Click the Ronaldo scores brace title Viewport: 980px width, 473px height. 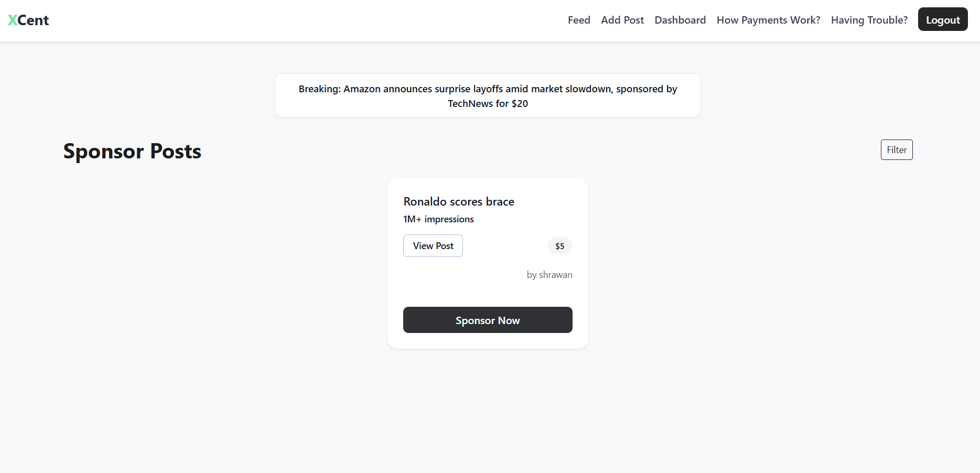pyautogui.click(x=458, y=201)
